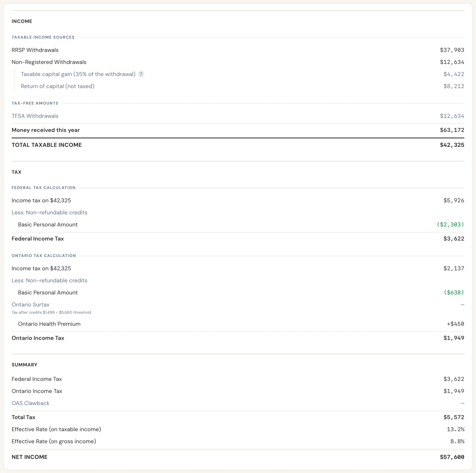
Task: Click the ($2,303) federal basic personal credit
Action: (450, 225)
